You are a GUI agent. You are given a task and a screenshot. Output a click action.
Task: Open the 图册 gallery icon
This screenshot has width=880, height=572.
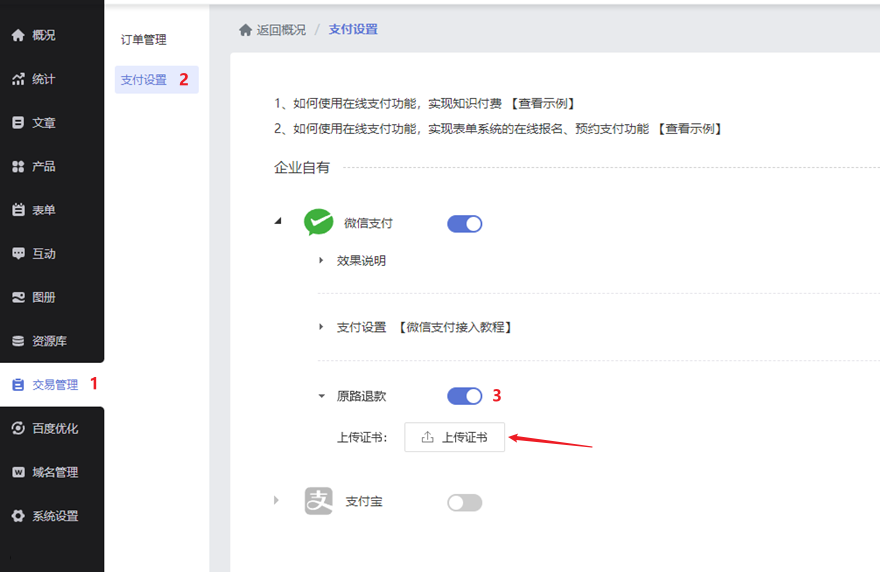[x=18, y=297]
